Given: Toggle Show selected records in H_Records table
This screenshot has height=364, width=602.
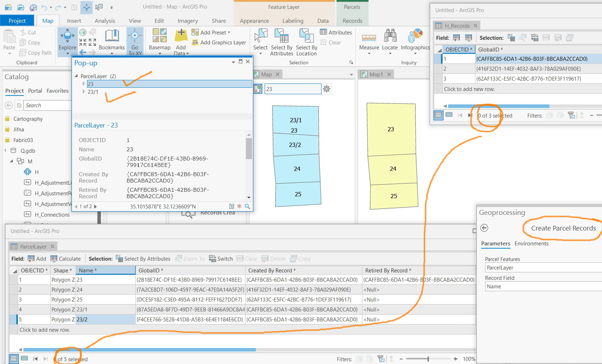Looking at the screenshot, I should click(x=449, y=115).
